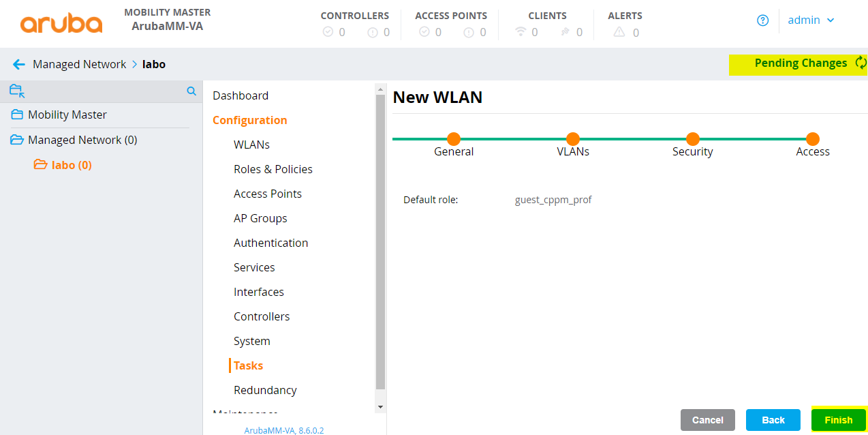
Task: Open WLANs configuration page
Action: [x=251, y=145]
